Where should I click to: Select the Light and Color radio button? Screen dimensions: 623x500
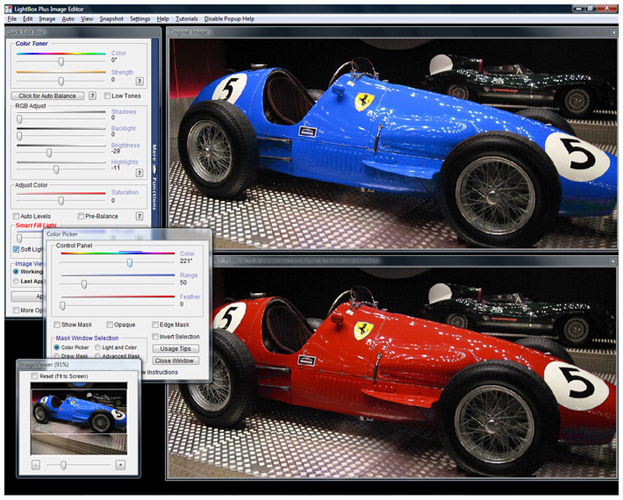point(99,346)
